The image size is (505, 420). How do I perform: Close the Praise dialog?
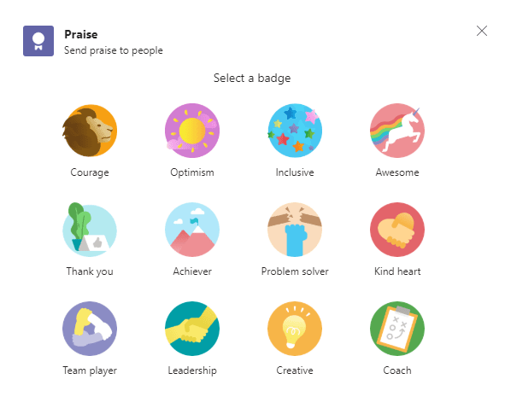[482, 31]
